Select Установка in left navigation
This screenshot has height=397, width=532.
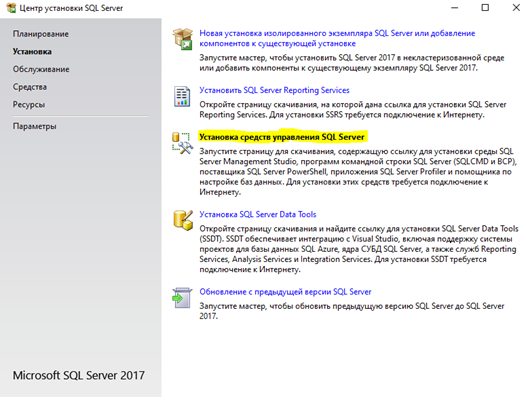(x=32, y=52)
